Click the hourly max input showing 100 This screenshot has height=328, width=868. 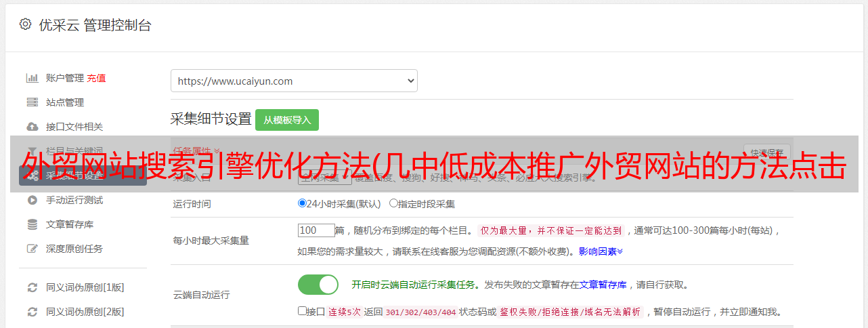316,230
